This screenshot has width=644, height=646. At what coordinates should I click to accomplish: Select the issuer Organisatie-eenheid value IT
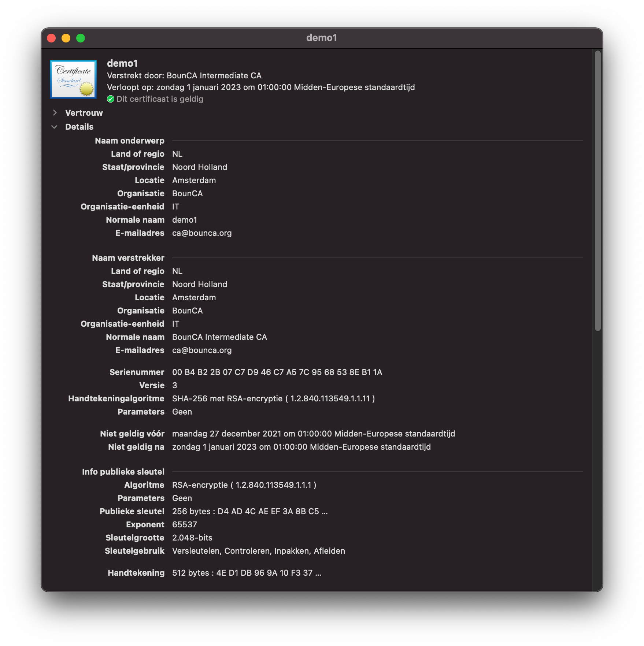(x=176, y=324)
